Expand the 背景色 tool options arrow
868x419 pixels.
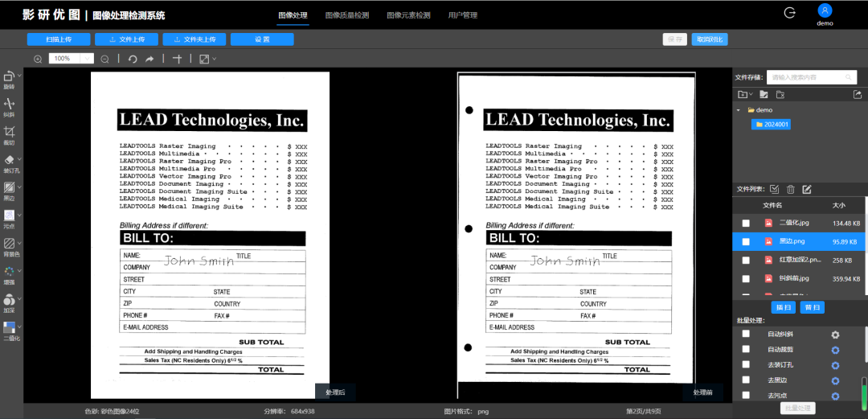click(19, 243)
